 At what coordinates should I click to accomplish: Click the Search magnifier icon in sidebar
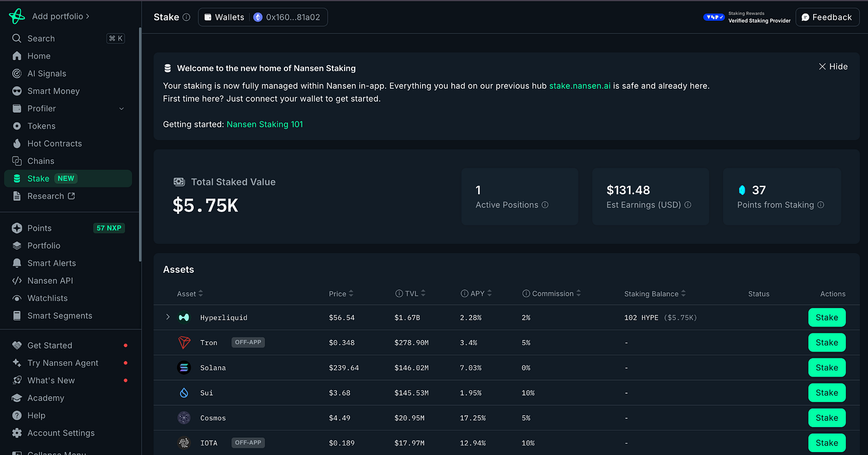pos(17,38)
